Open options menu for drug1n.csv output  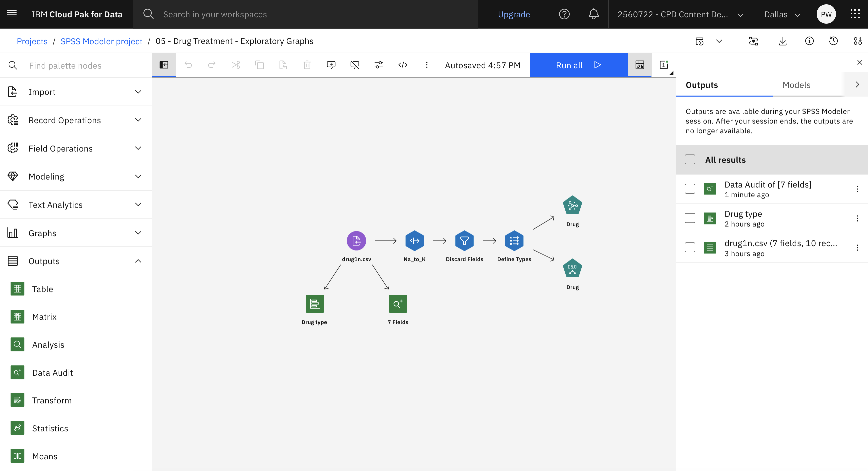tap(857, 247)
